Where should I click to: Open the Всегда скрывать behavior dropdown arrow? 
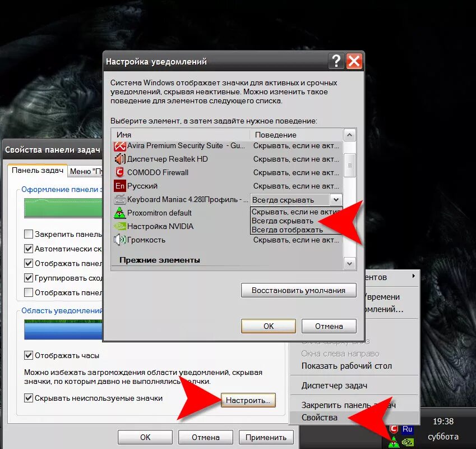336,200
